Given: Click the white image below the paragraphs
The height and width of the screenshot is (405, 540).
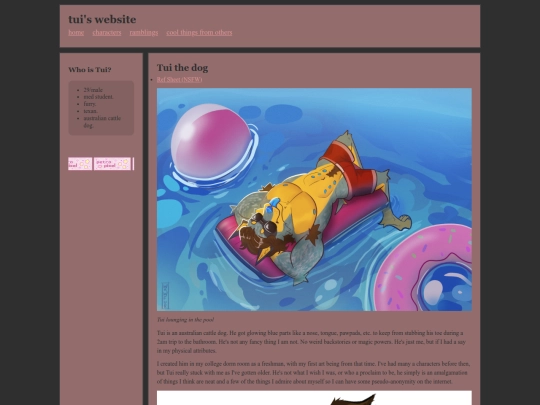Looking at the screenshot, I should (314, 398).
